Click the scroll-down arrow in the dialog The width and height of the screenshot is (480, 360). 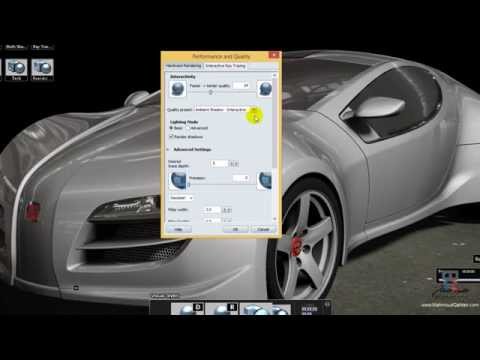click(275, 219)
